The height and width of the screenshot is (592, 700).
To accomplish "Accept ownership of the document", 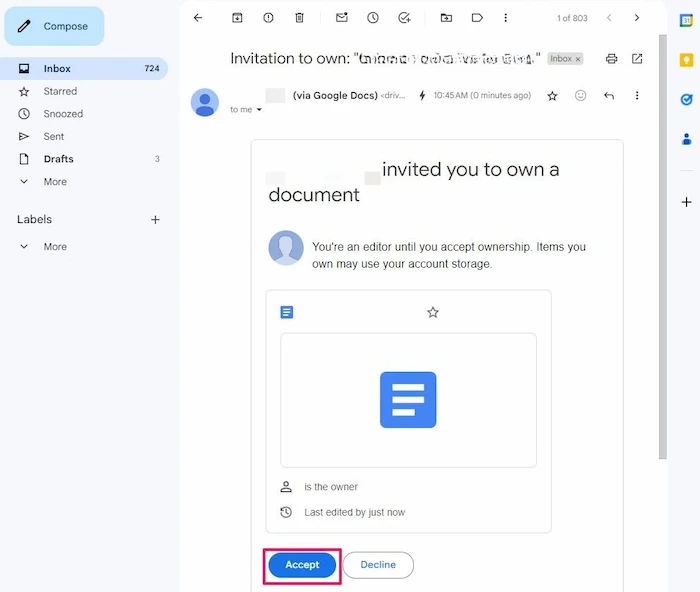I will (x=302, y=565).
